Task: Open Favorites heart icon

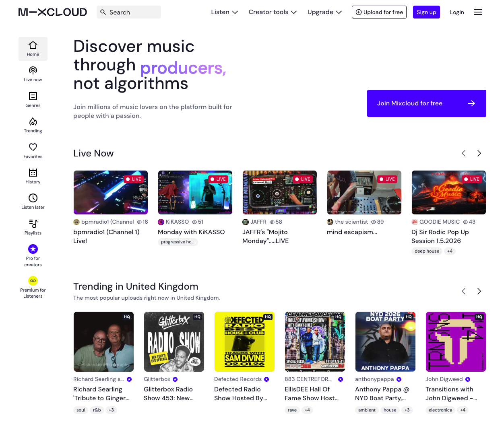Action: coord(33,147)
